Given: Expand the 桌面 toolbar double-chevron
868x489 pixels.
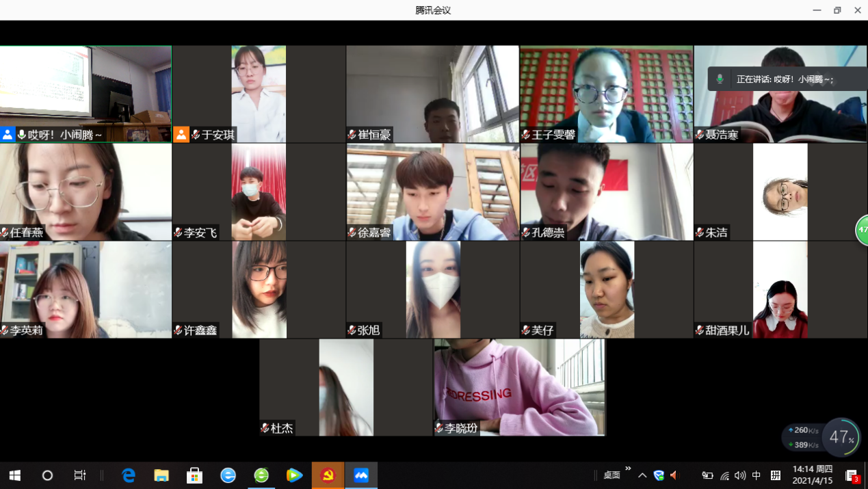Looking at the screenshot, I should coord(628,469).
